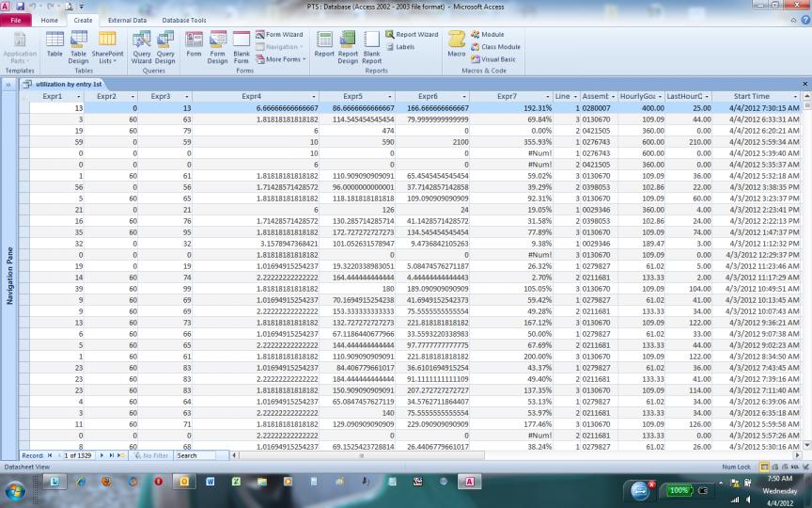The image size is (812, 508).
Task: Switch to the External Data tab
Action: (x=128, y=20)
